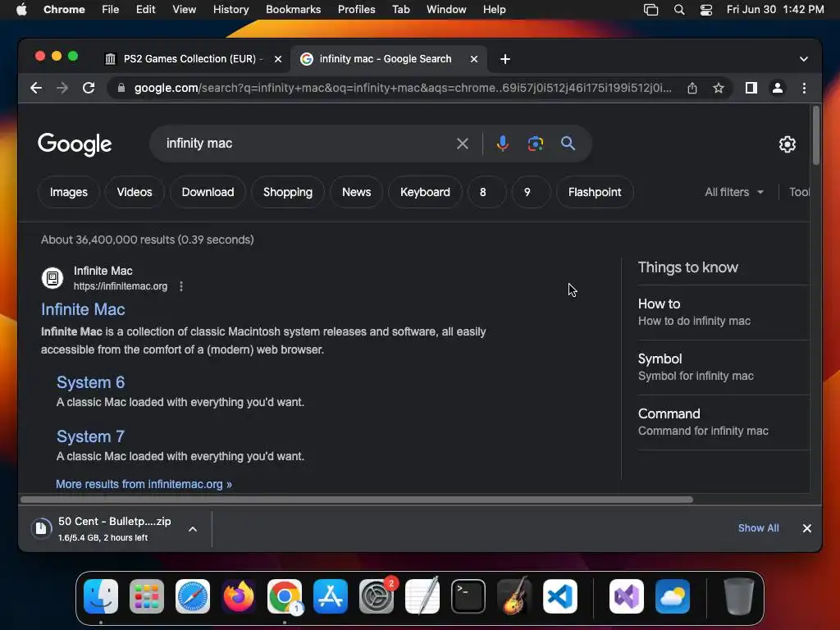Filter results by Videos

[x=135, y=192]
